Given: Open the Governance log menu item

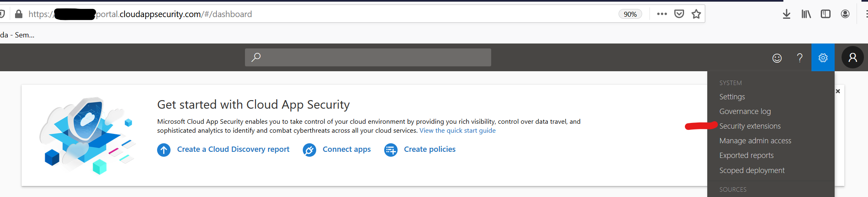Looking at the screenshot, I should pyautogui.click(x=745, y=112).
